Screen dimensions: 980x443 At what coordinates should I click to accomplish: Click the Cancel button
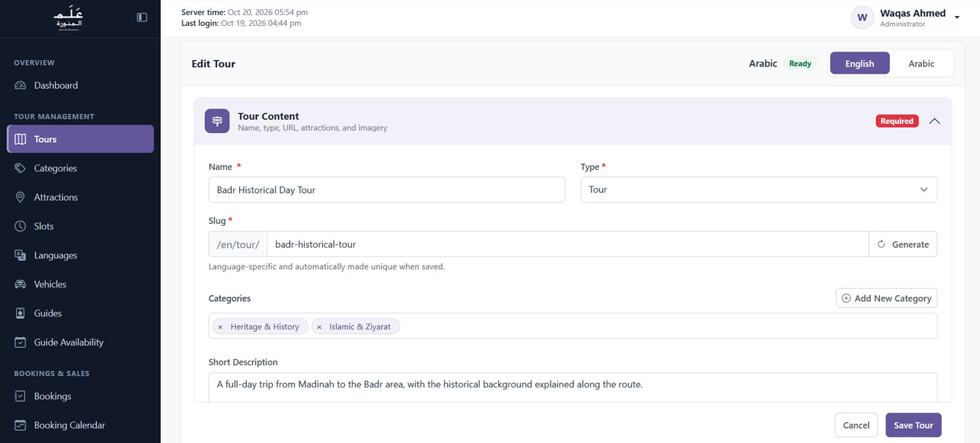pos(856,425)
